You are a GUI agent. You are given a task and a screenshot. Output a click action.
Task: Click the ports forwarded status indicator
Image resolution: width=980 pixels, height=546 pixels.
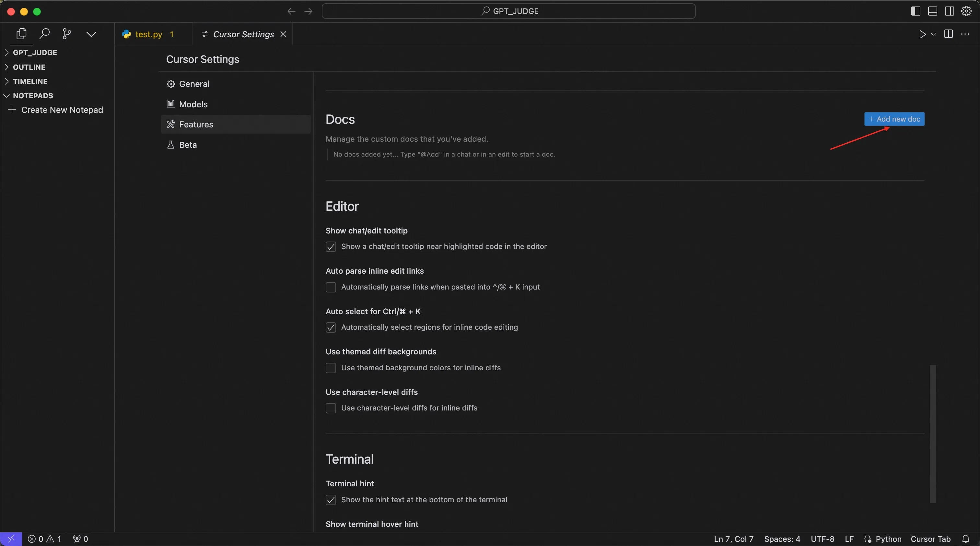[81, 539]
